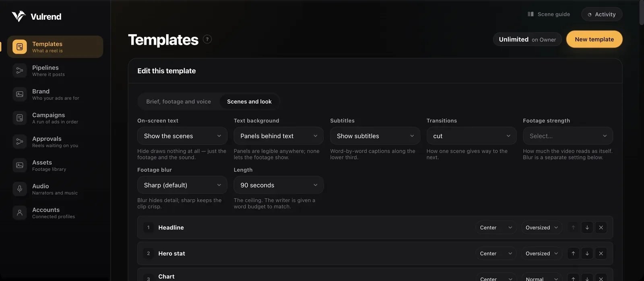The height and width of the screenshot is (281, 644).
Task: Open the On-screen text dropdown
Action: [x=182, y=136]
